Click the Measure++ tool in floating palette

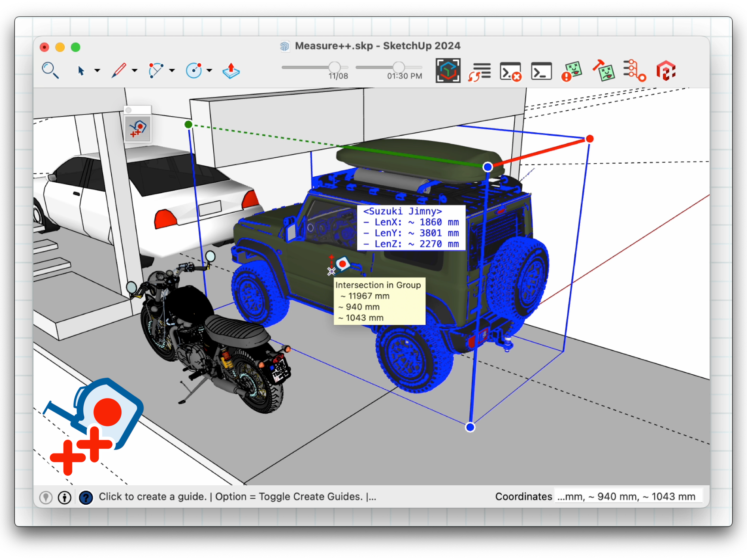pos(138,129)
